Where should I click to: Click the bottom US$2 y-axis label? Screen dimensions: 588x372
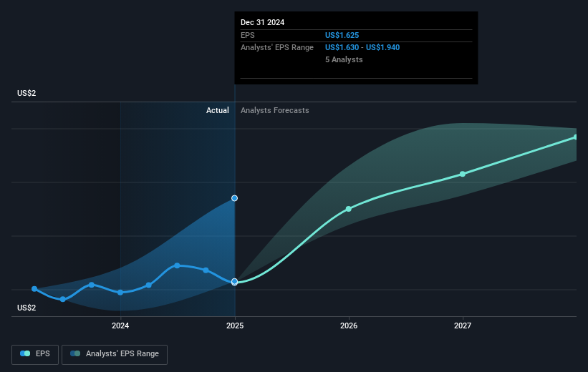[x=26, y=308]
